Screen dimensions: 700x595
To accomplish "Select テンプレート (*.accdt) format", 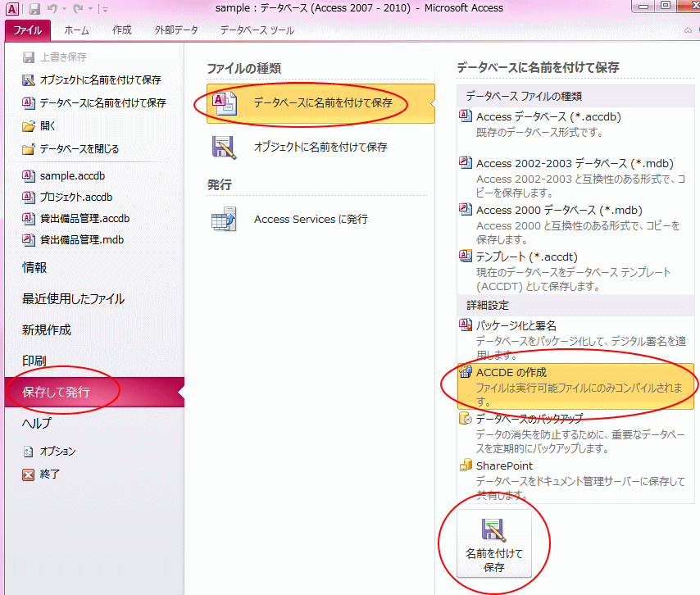I will point(575,271).
